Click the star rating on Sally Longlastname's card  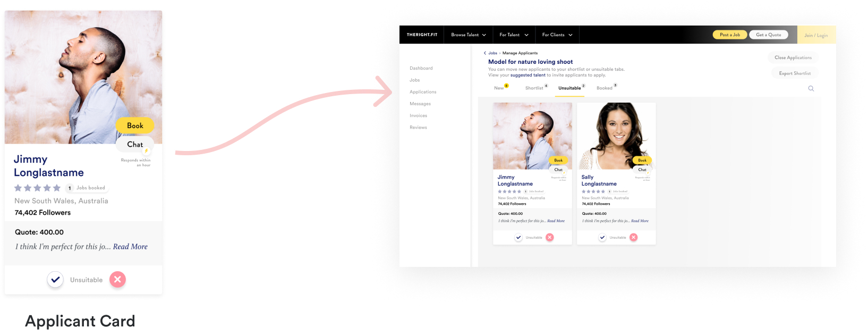coord(593,191)
